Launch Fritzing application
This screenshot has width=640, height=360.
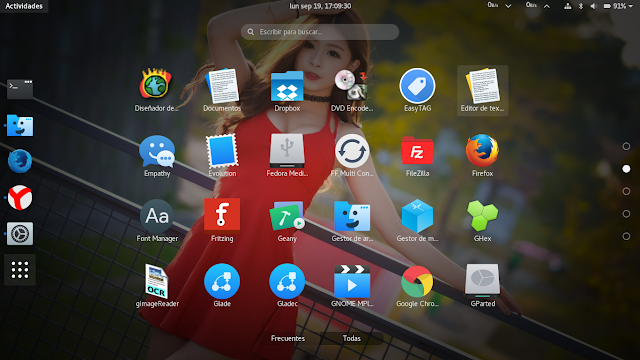(222, 215)
